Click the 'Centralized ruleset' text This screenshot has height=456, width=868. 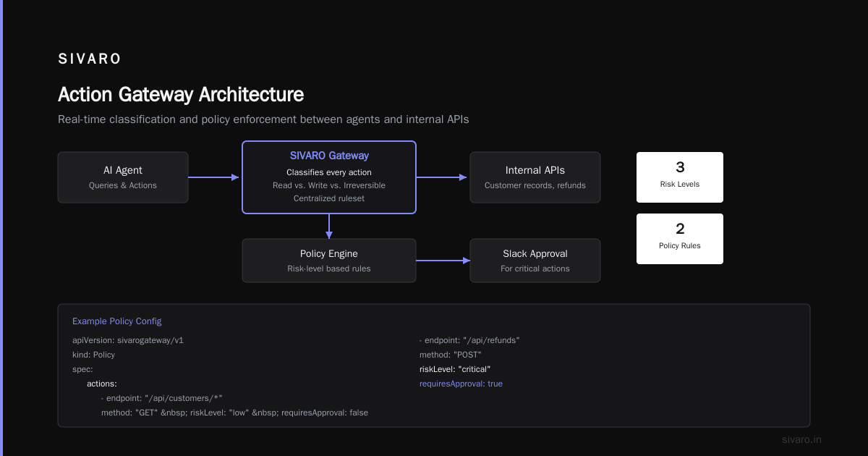(x=329, y=198)
